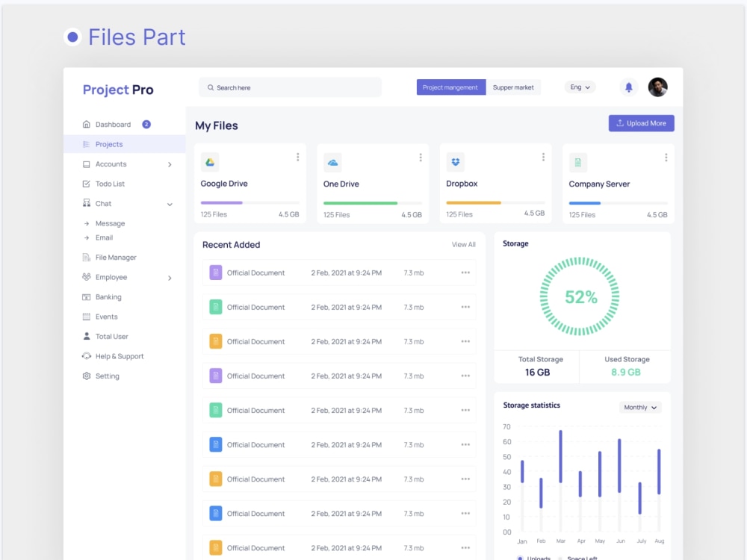Click the File Manager document icon
This screenshot has height=560, width=747.
(86, 257)
